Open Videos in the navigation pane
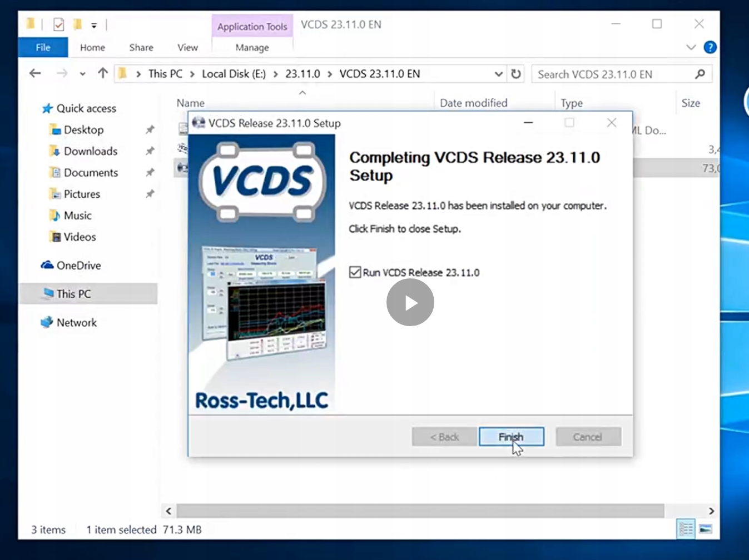749x560 pixels. point(80,237)
